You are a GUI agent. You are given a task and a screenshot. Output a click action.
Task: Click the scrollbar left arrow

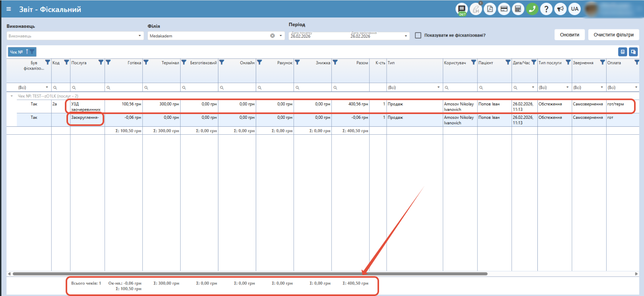point(9,274)
